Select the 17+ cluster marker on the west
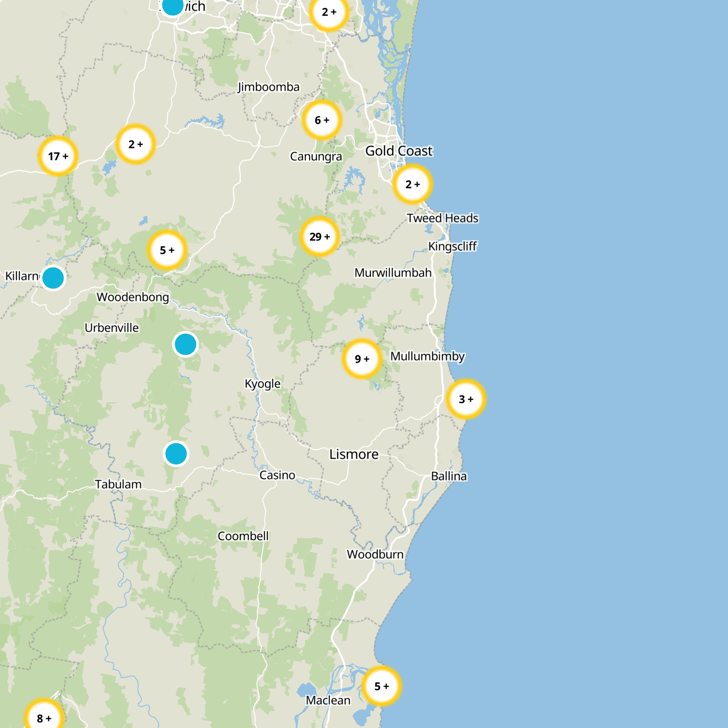Screen dimensions: 728x728 pos(57,156)
